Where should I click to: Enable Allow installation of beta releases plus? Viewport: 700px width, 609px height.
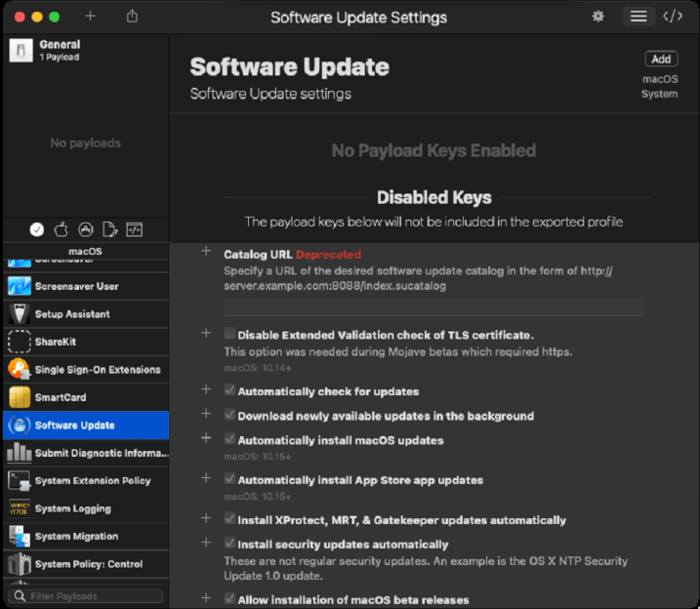[206, 598]
